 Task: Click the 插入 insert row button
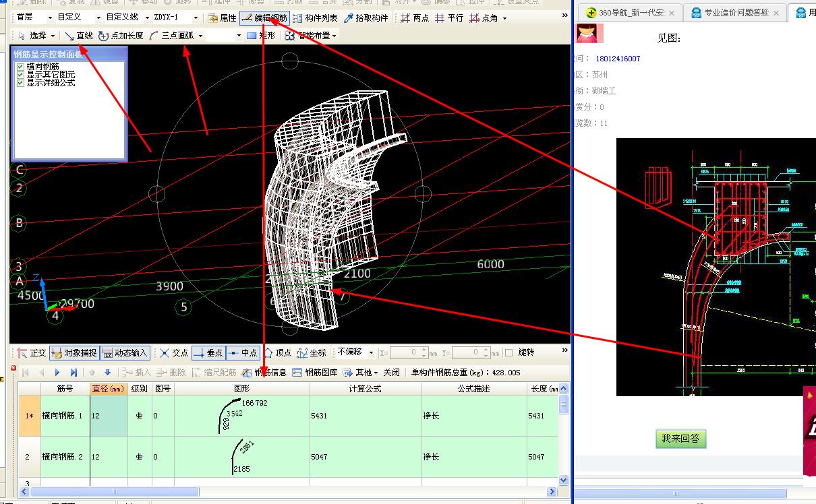click(x=136, y=372)
